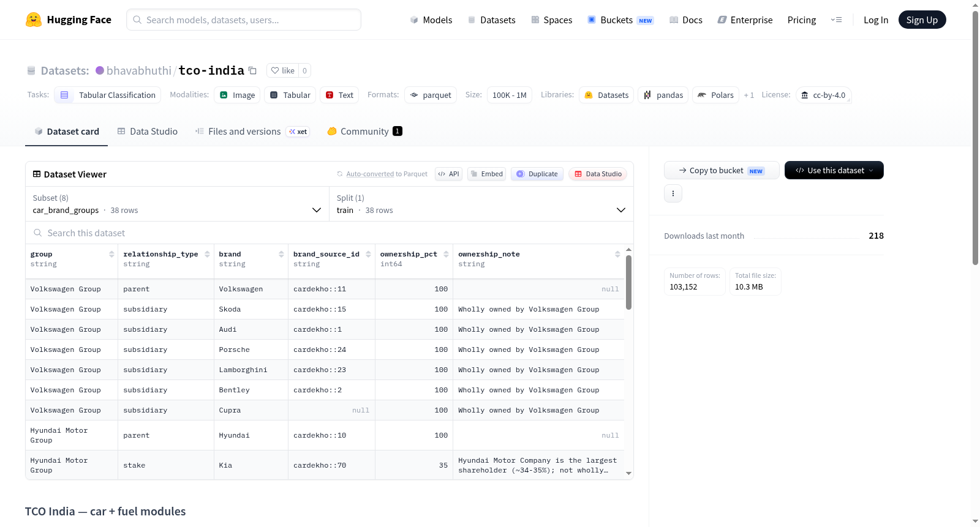Open Buckets in top navigation
This screenshot has width=980, height=527.
point(620,20)
